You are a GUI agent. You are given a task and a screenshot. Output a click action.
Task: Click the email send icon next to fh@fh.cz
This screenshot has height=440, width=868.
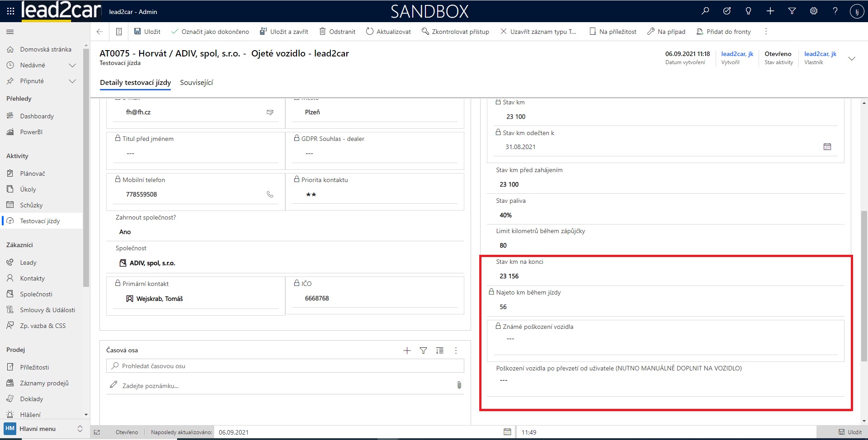point(270,112)
